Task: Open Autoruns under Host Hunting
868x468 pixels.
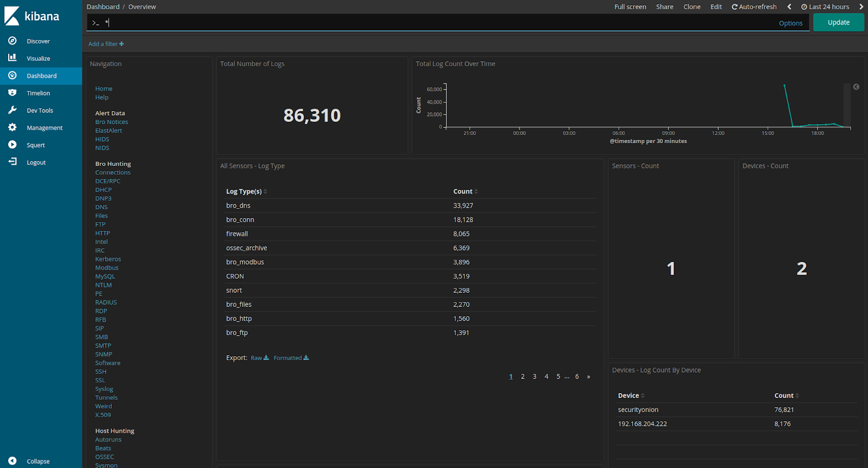Action: [x=108, y=440]
